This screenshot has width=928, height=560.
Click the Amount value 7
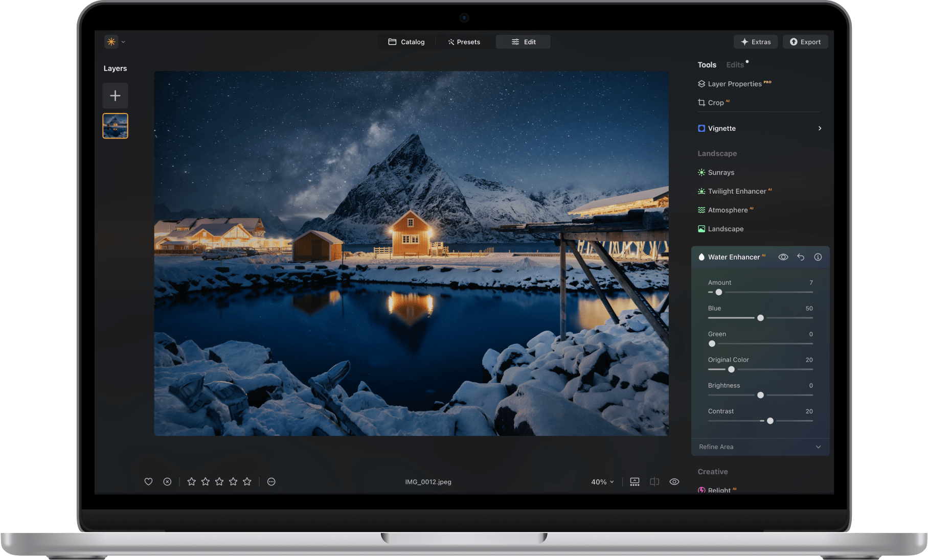point(811,283)
